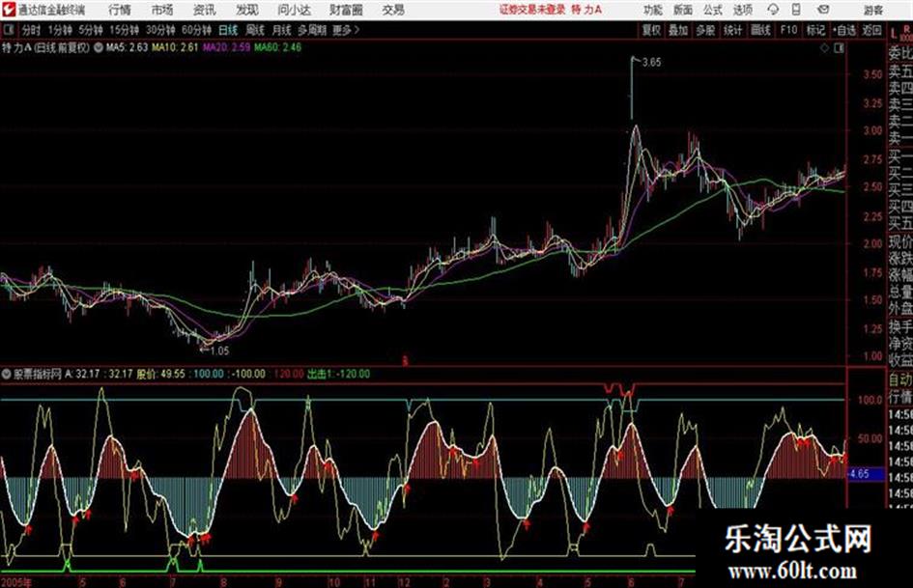Open the 版面 menu
This screenshot has width=913, height=588.
683,10
